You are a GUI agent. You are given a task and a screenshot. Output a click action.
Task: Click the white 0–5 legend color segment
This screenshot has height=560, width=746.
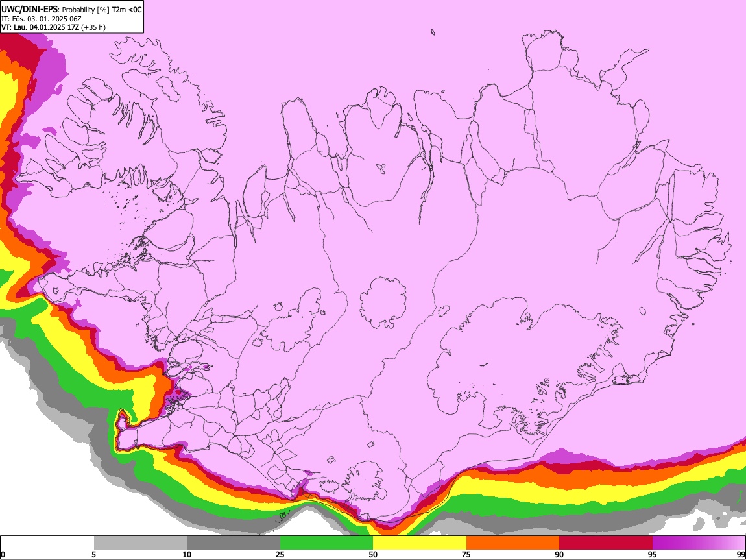[x=47, y=543]
